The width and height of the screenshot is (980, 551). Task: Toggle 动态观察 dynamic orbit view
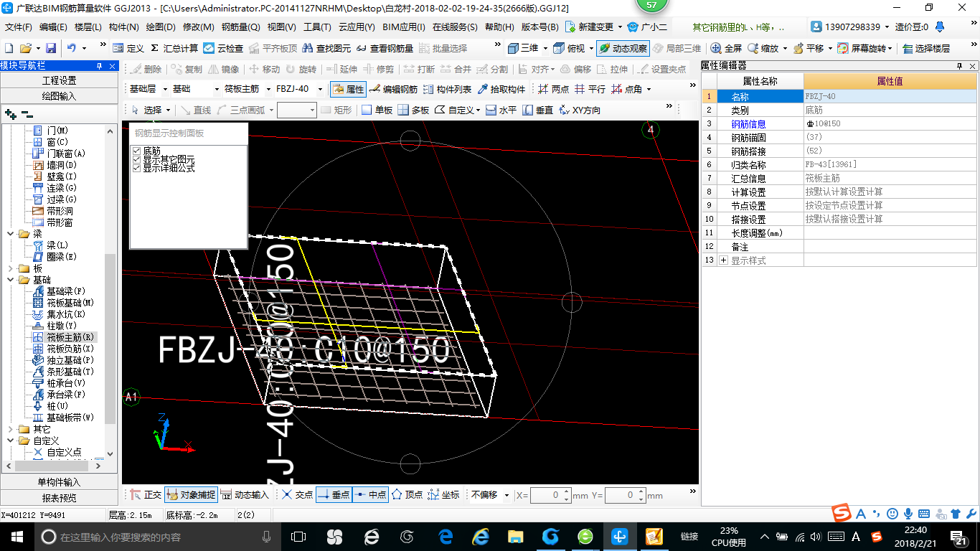click(x=623, y=48)
